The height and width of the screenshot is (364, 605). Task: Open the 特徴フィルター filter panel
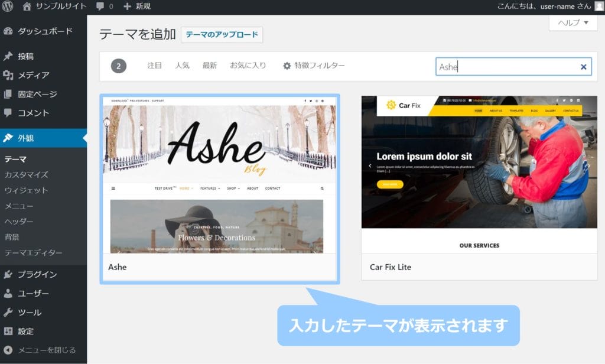click(x=314, y=66)
